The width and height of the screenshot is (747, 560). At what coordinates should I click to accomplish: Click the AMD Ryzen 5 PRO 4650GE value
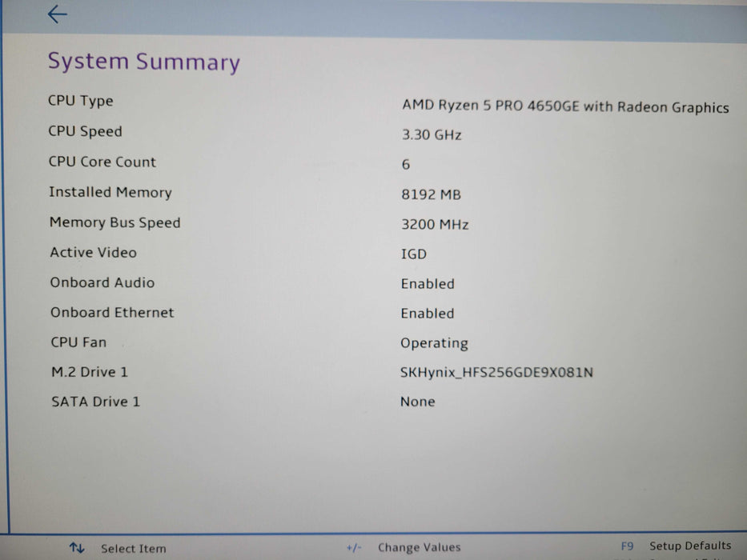coord(565,106)
